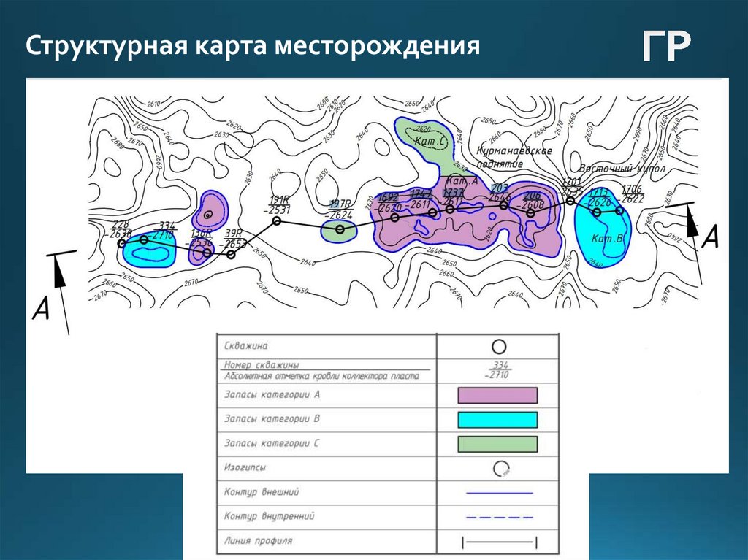Screen dimensions: 748x560
Task: Click the well marker circle of well 206
Action: pos(530,213)
